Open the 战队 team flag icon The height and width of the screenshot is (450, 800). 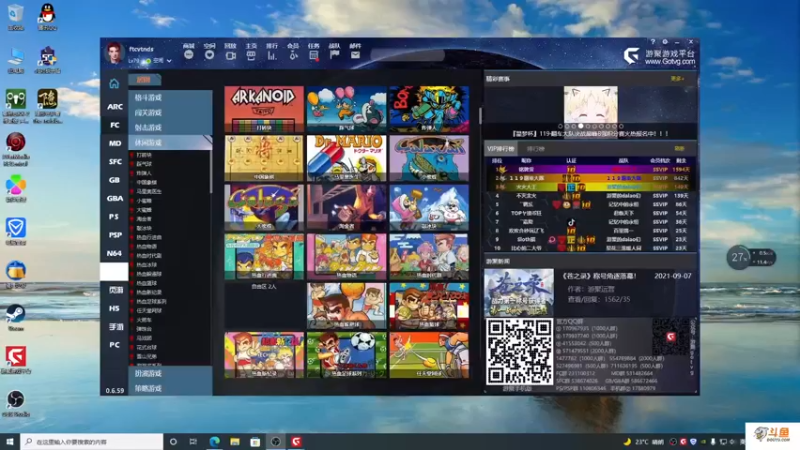click(x=335, y=55)
